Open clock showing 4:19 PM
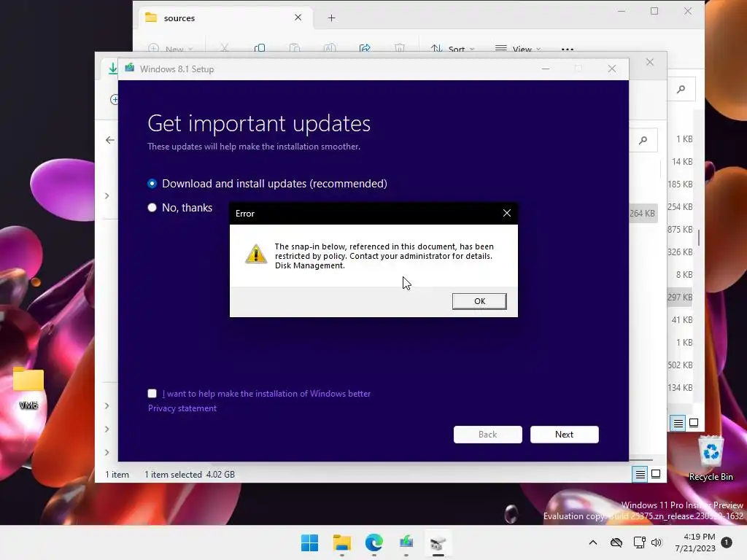The image size is (747, 560). pyautogui.click(x=695, y=542)
